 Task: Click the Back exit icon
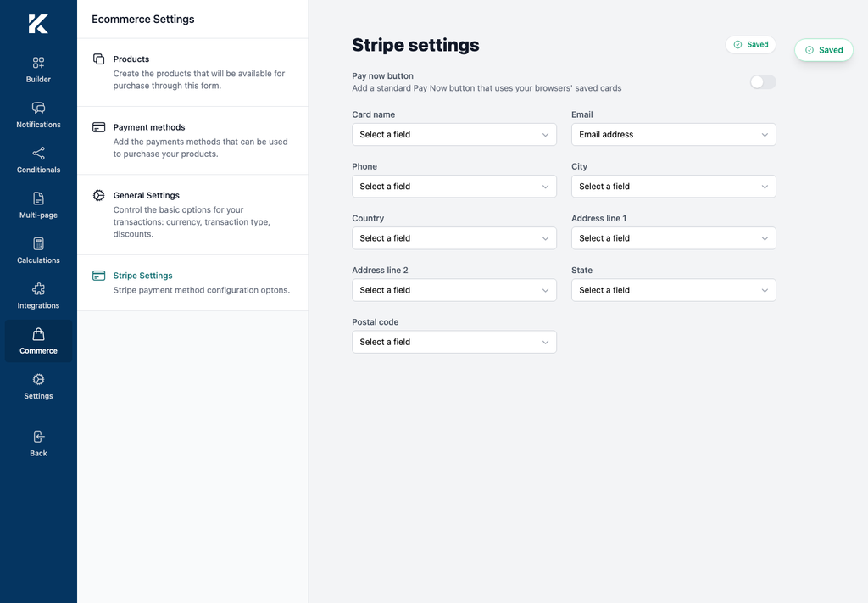(38, 437)
